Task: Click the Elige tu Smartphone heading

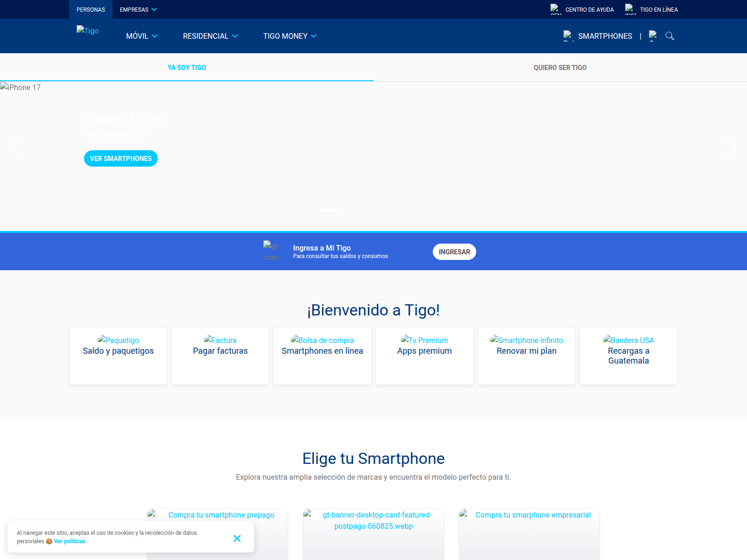Action: (x=373, y=458)
